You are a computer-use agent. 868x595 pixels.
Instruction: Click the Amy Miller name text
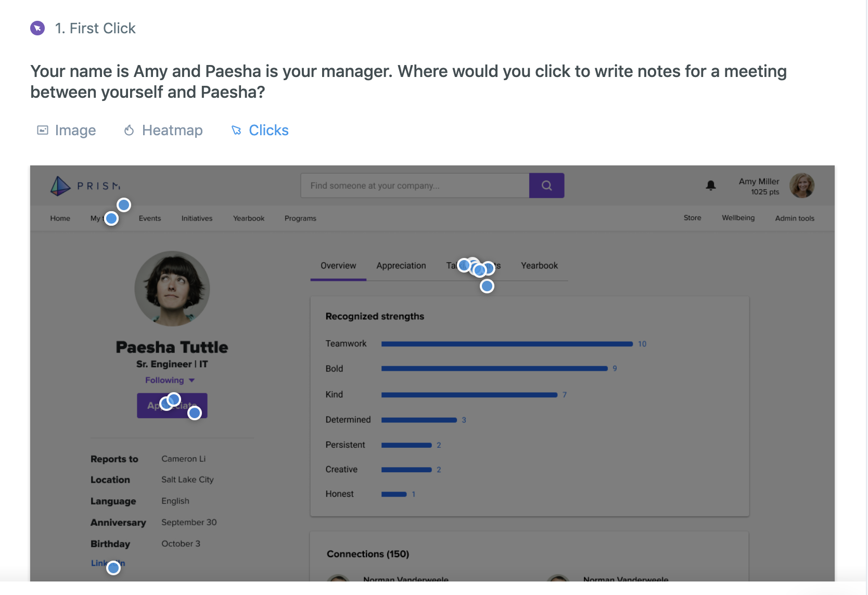(759, 182)
